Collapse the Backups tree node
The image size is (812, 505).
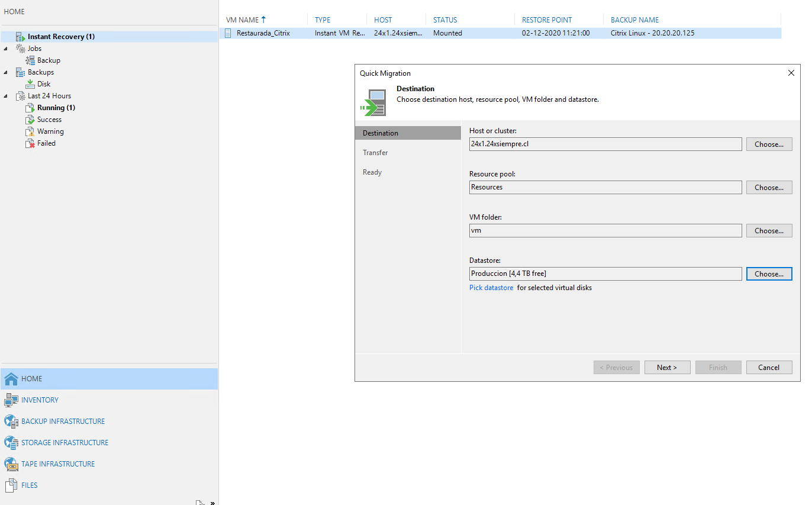[5, 72]
